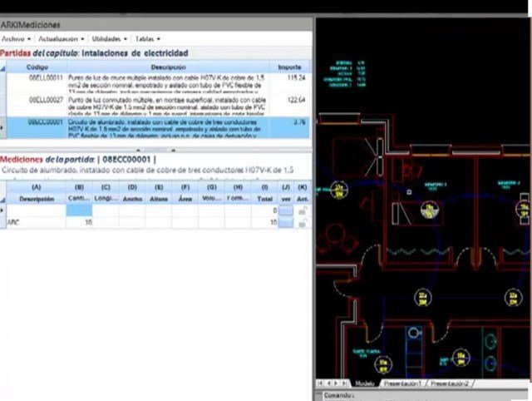Viewport: 532px width, 401px height.
Task: Click the importe value 122.64
Action: click(296, 100)
